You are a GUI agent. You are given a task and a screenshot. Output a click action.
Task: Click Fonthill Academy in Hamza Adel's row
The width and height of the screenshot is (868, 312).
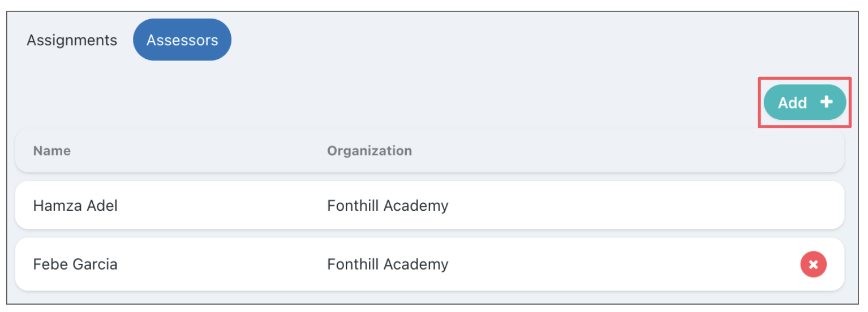click(x=388, y=205)
